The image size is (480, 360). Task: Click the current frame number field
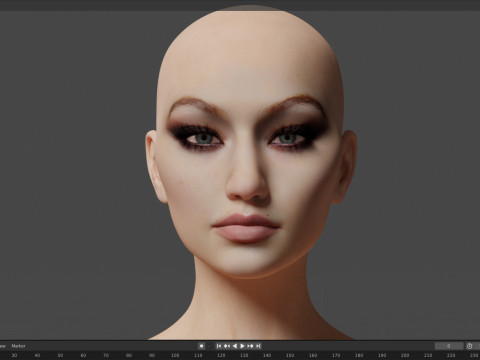point(449,346)
